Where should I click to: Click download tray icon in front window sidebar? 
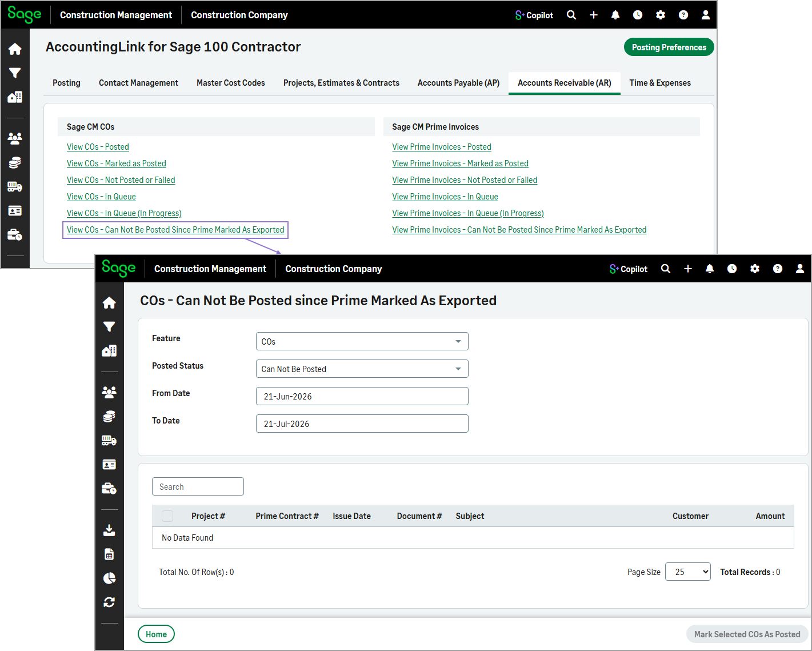click(109, 530)
